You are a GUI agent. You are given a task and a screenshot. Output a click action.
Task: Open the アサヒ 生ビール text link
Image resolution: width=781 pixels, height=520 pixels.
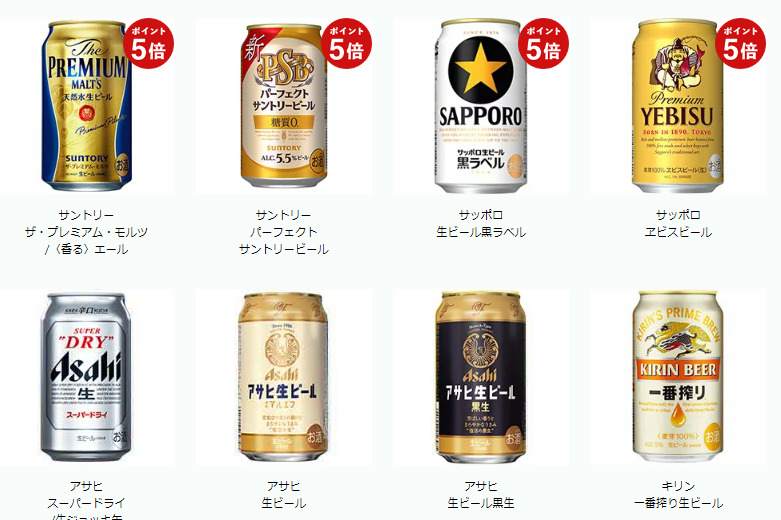(283, 495)
